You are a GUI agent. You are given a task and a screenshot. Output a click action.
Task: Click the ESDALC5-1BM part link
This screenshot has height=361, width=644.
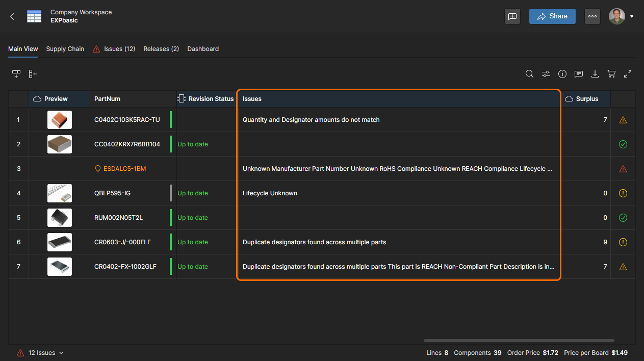[x=124, y=169]
